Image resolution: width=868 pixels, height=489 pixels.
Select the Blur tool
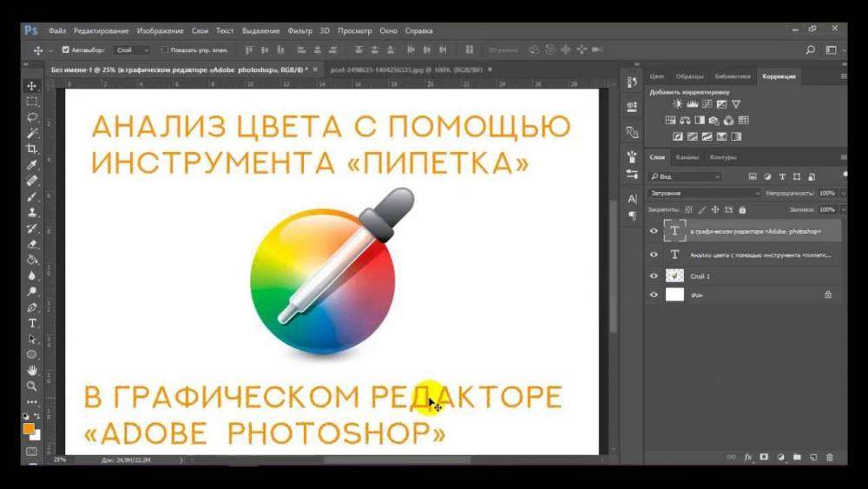click(31, 276)
